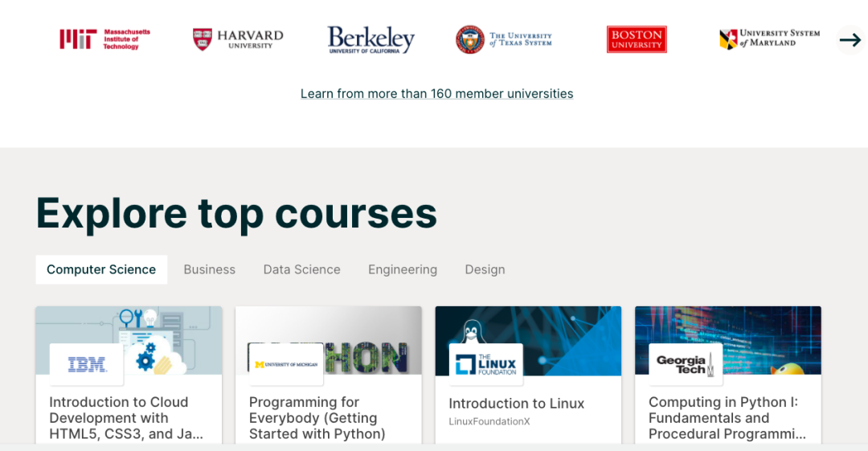Click the IBM logo badge
This screenshot has width=868, height=451.
pos(87,364)
